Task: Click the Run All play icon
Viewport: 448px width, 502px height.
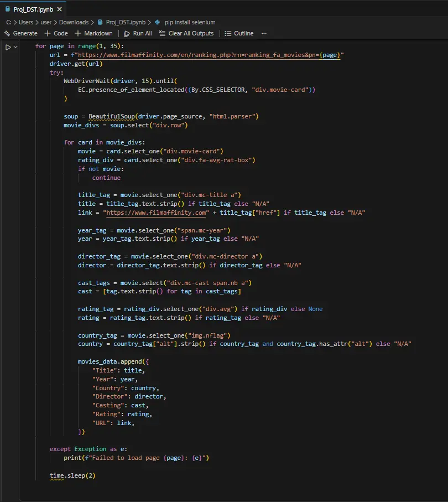Action: click(127, 33)
